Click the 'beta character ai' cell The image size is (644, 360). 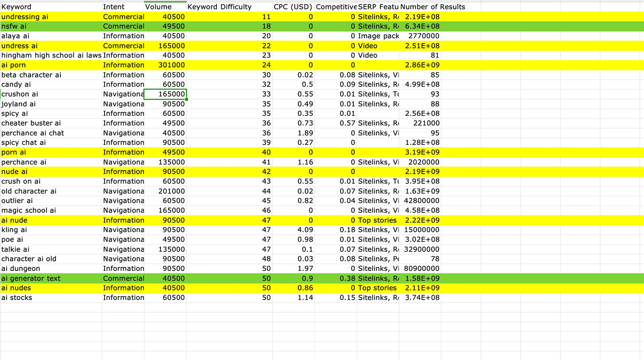click(x=51, y=75)
